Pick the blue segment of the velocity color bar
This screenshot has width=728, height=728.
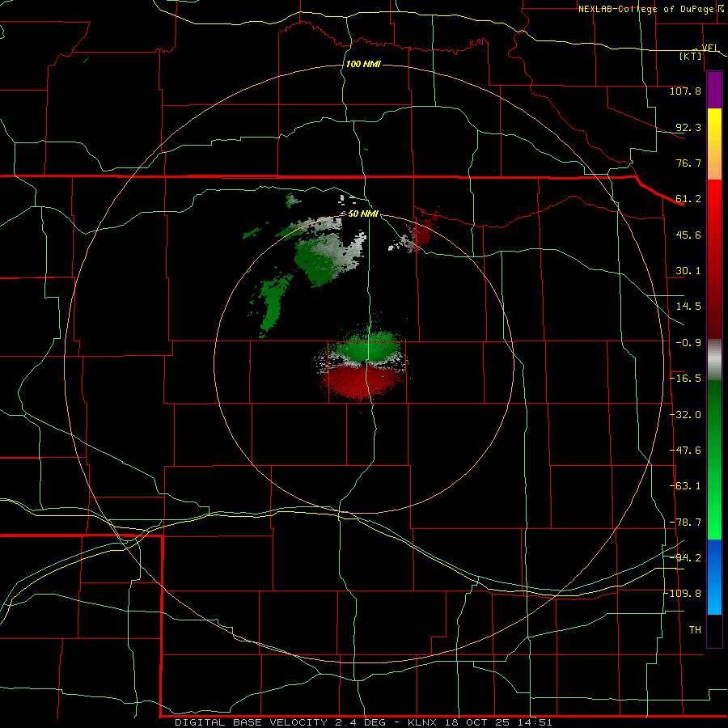pyautogui.click(x=714, y=577)
